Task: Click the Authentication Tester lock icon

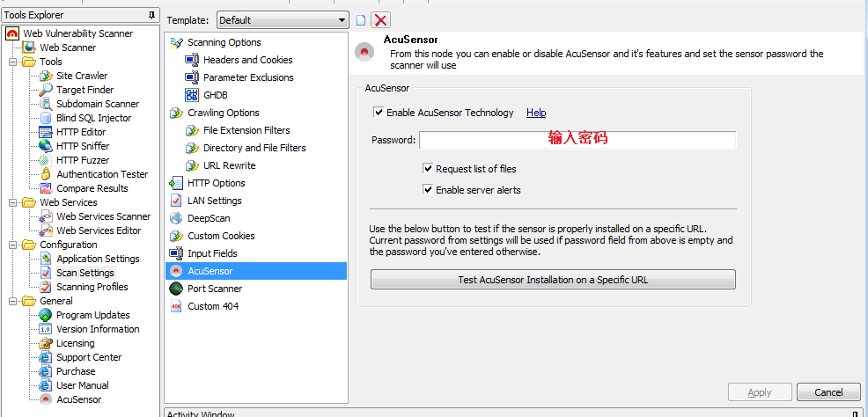Action: click(46, 174)
